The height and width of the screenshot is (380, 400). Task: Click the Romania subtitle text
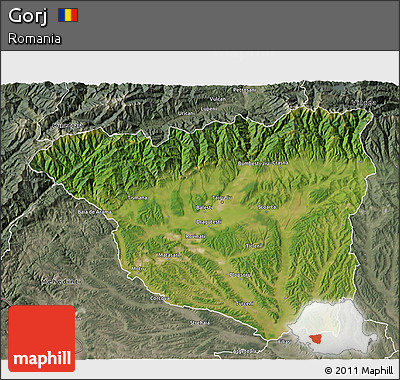click(x=34, y=39)
